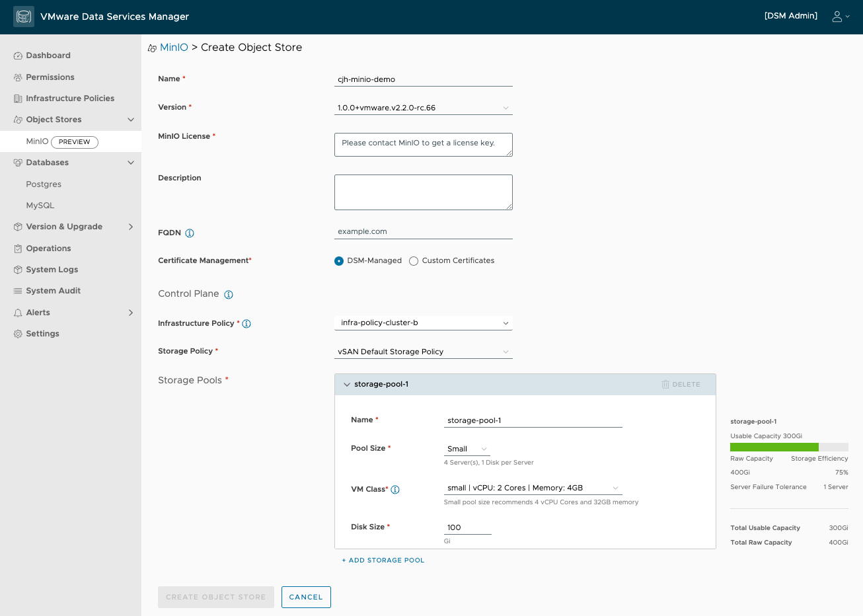The width and height of the screenshot is (863, 616).
Task: Click the Version & Upgrade package icon
Action: click(x=18, y=227)
